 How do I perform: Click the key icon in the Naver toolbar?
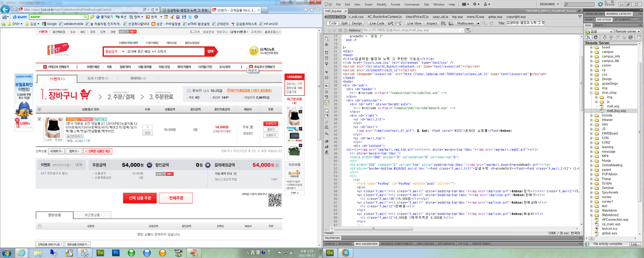pyautogui.click(x=92, y=17)
